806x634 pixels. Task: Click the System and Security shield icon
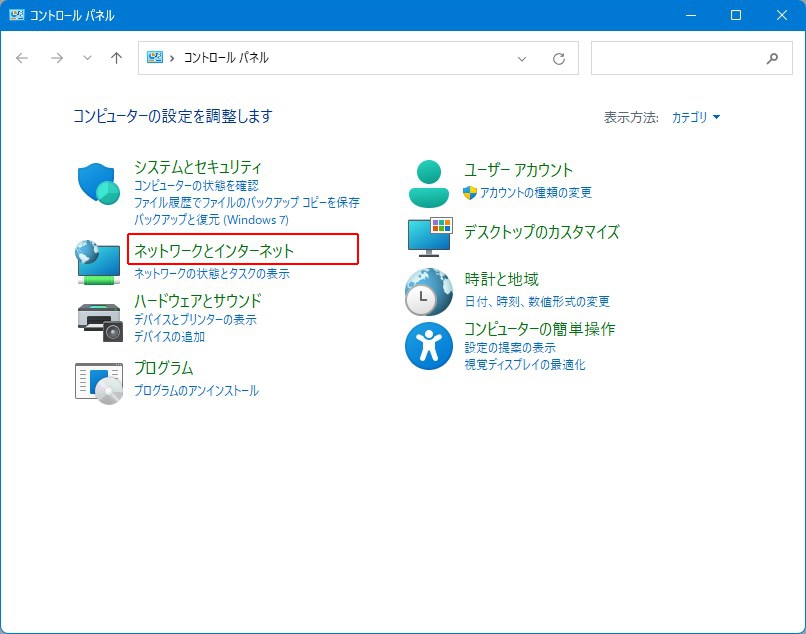tap(98, 184)
